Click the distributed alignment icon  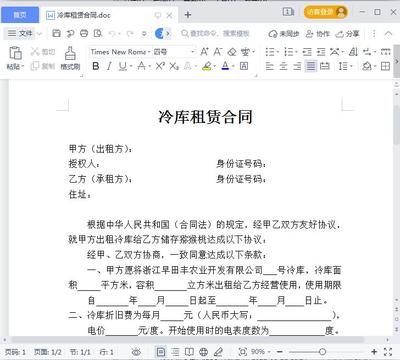[x=324, y=66]
